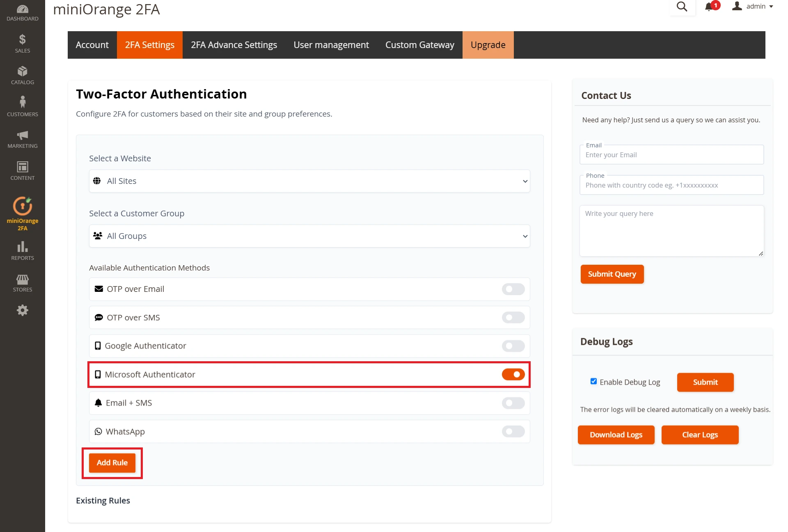This screenshot has width=788, height=532.
Task: Open the Select a Website All Sites dropdown
Action: point(309,181)
